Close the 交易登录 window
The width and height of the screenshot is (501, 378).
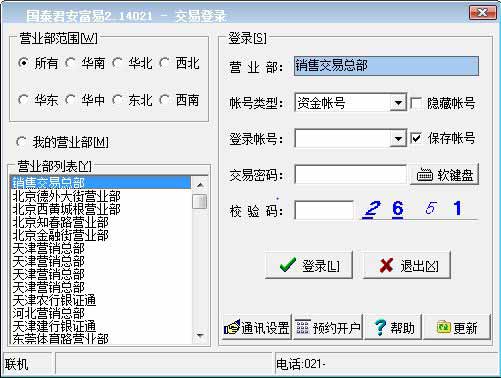click(x=482, y=13)
